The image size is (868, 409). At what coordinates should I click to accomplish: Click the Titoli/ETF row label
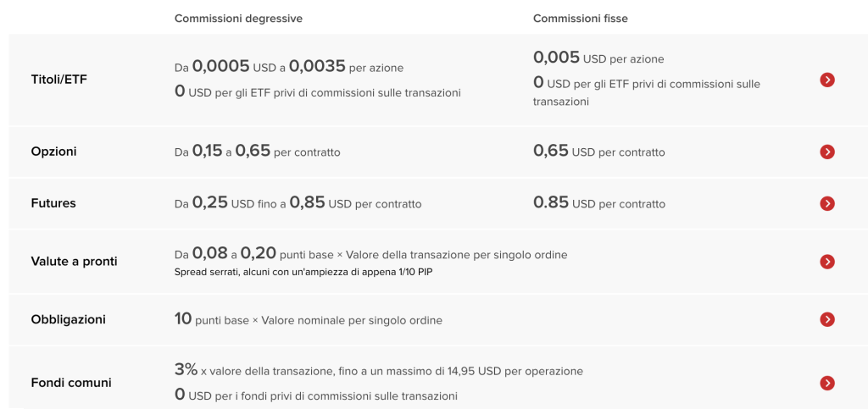(x=58, y=80)
